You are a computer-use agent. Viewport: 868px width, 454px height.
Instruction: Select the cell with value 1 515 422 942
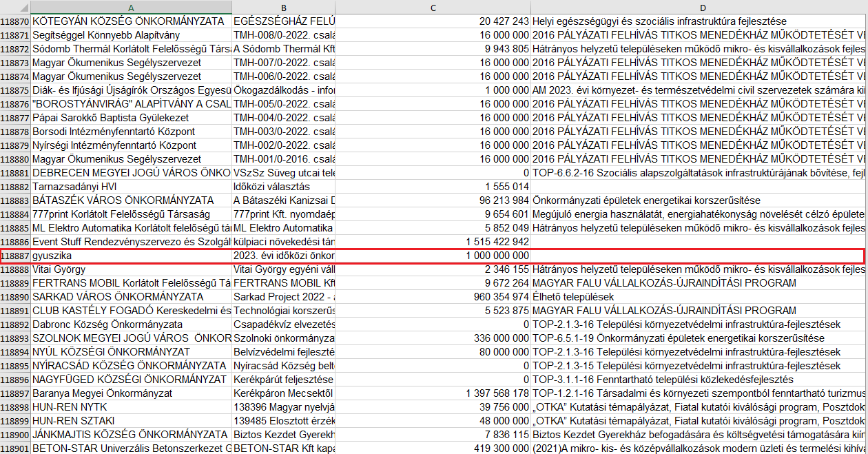point(433,242)
